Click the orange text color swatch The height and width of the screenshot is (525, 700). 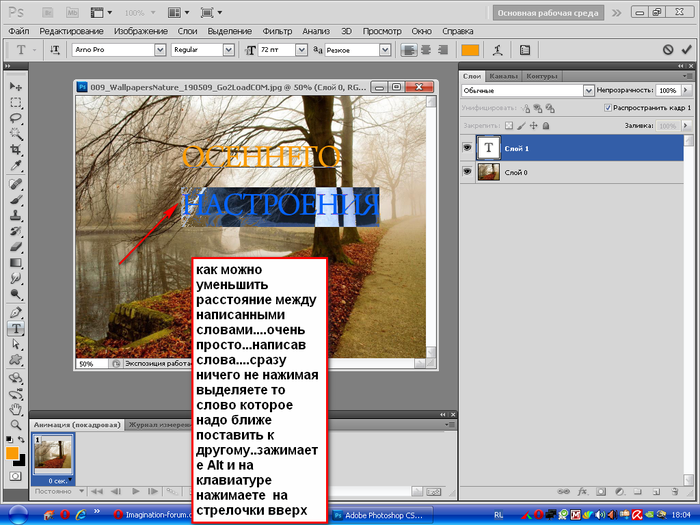[470, 50]
